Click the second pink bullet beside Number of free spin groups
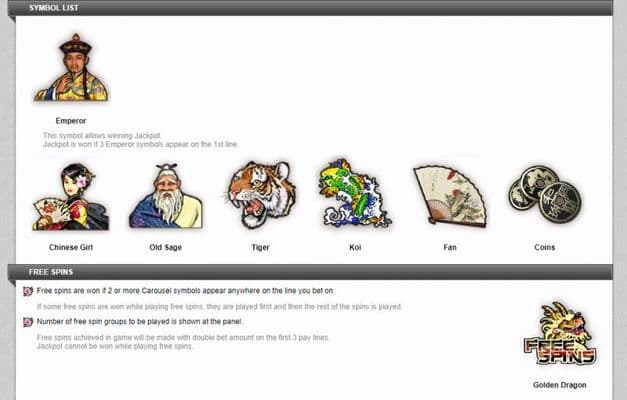The height and width of the screenshot is (400, 627). coord(28,322)
